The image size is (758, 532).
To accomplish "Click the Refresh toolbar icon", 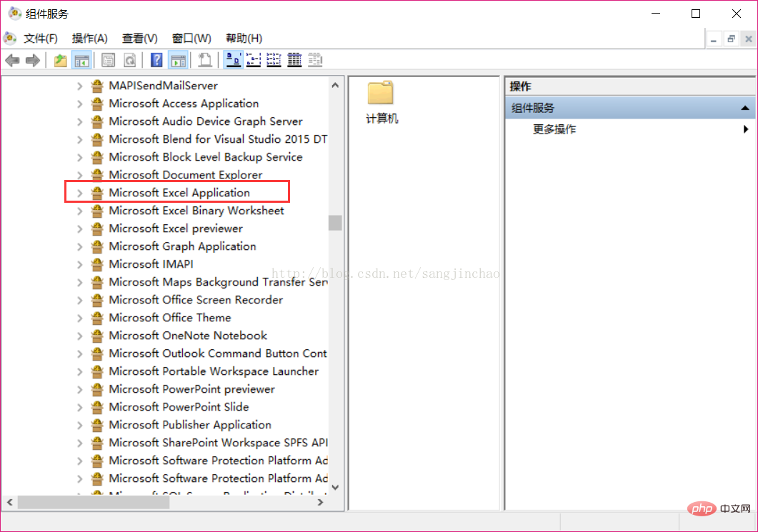I will pyautogui.click(x=129, y=61).
